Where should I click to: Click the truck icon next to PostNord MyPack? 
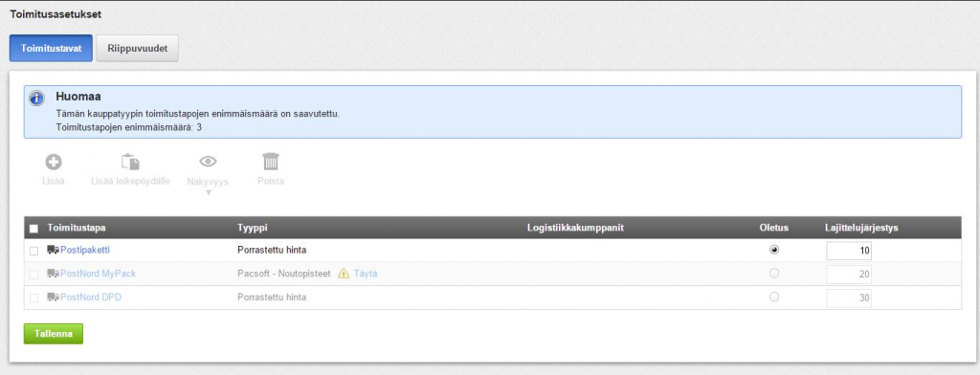click(54, 274)
